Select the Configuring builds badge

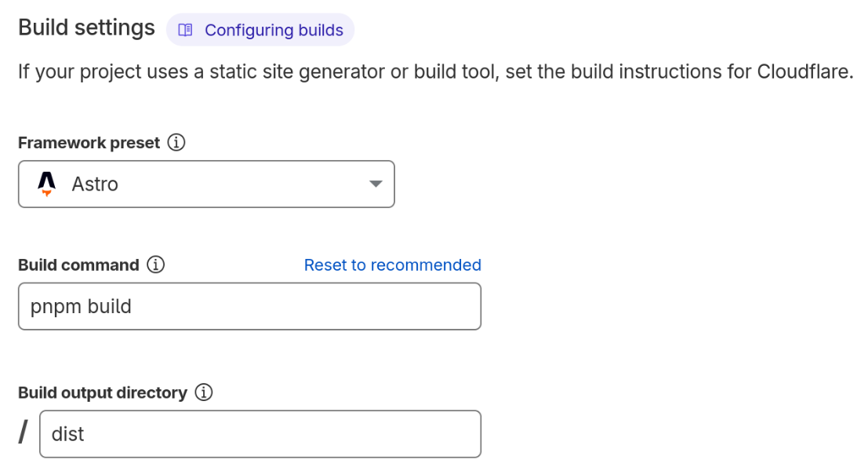coord(260,29)
